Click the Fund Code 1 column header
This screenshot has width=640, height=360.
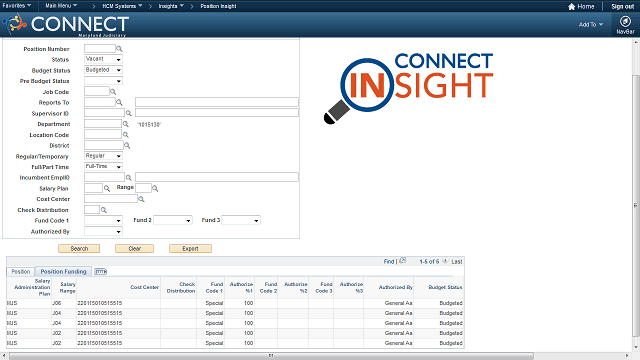pos(214,287)
